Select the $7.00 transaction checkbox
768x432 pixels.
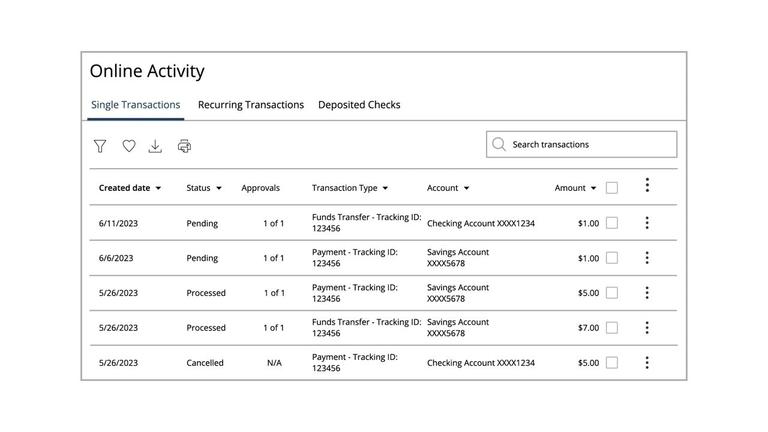(612, 328)
